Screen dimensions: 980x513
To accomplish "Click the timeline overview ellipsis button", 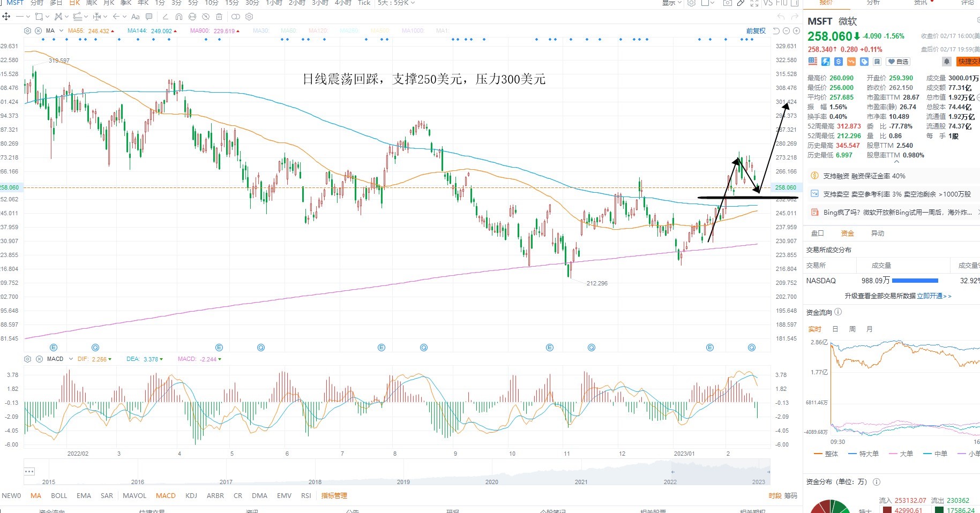I will click(29, 471).
